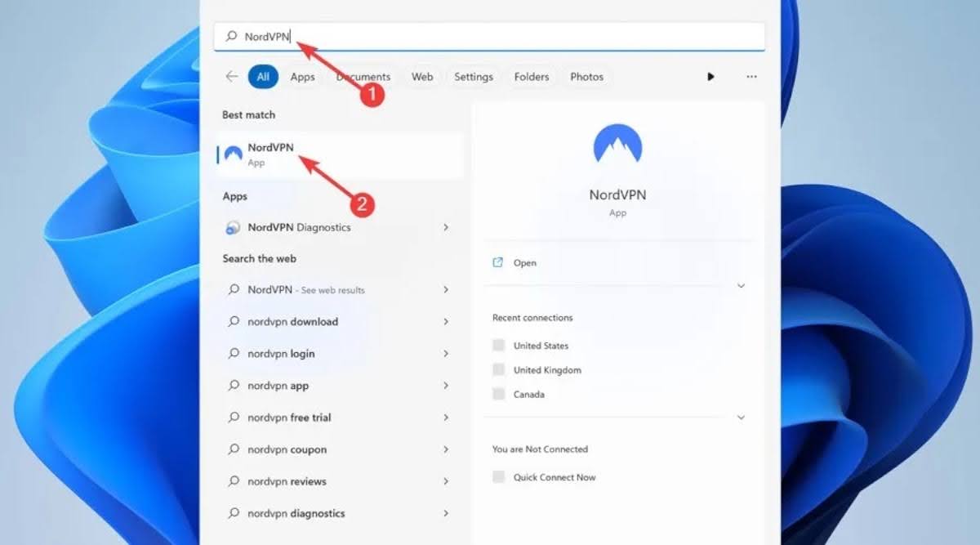Click the NordVPN title in the preview pane
Viewport: 980px width, 545px height.
617,195
